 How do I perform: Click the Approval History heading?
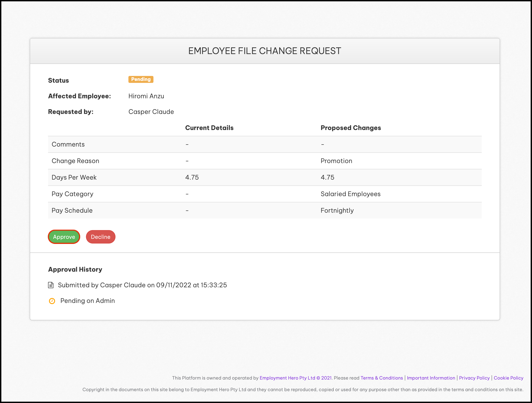75,269
